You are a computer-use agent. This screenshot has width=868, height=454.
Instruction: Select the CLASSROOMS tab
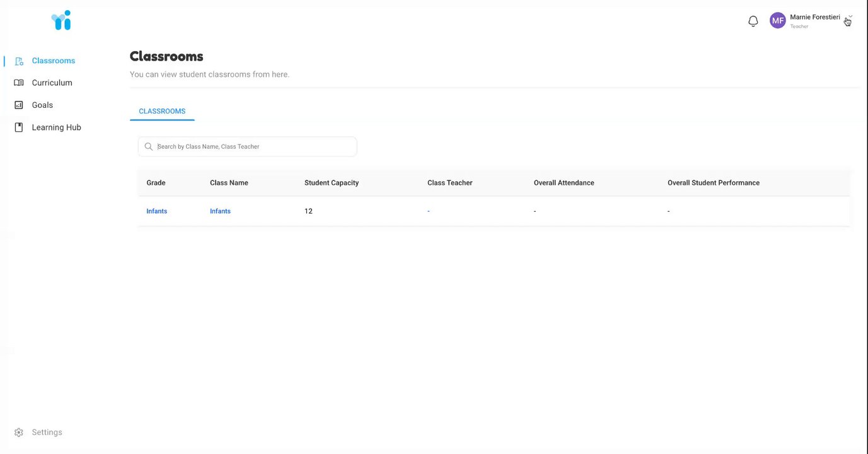click(162, 111)
